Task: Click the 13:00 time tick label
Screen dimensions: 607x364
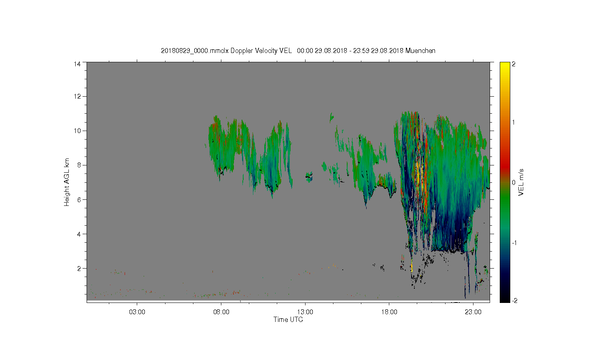Action: click(x=305, y=312)
